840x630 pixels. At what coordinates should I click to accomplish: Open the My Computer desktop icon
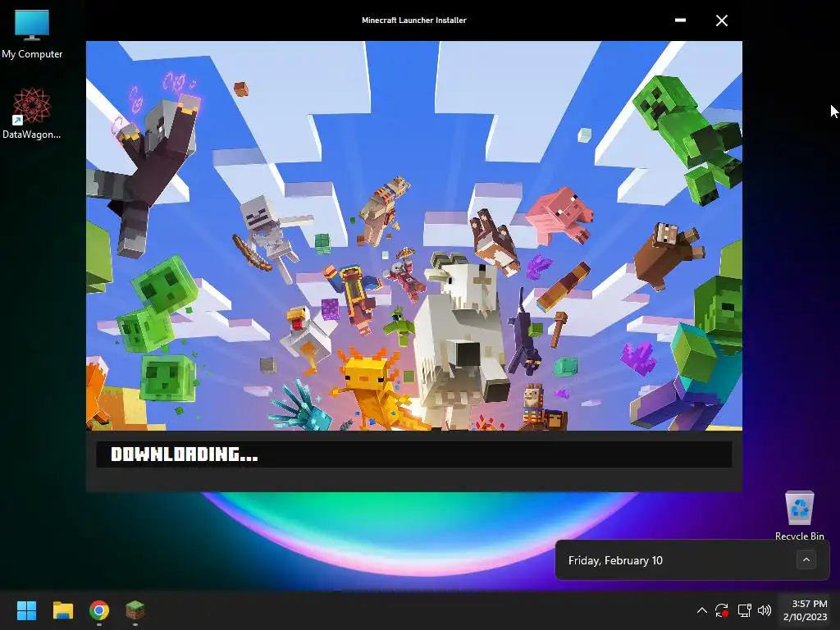point(32,34)
